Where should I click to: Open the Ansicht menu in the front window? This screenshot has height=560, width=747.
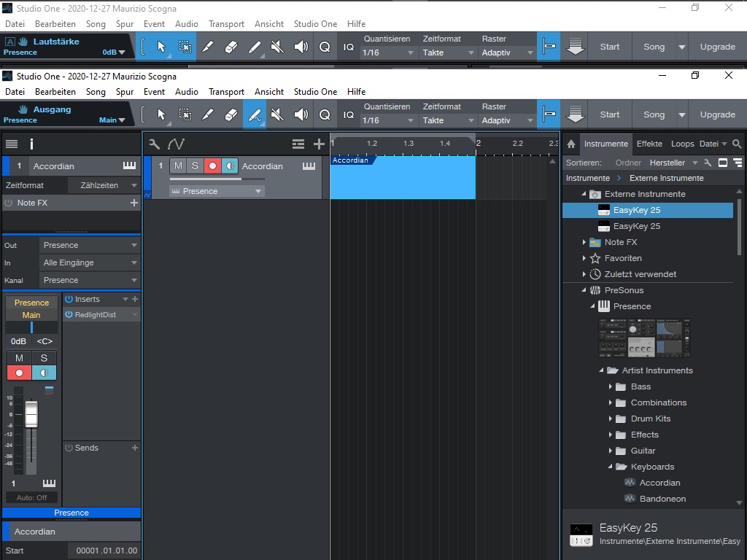pyautogui.click(x=269, y=92)
